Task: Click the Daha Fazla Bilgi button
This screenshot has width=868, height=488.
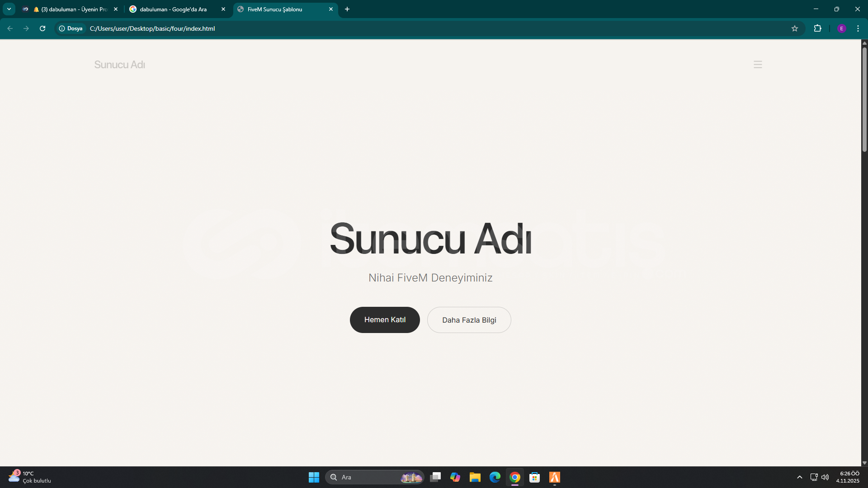Action: point(469,320)
